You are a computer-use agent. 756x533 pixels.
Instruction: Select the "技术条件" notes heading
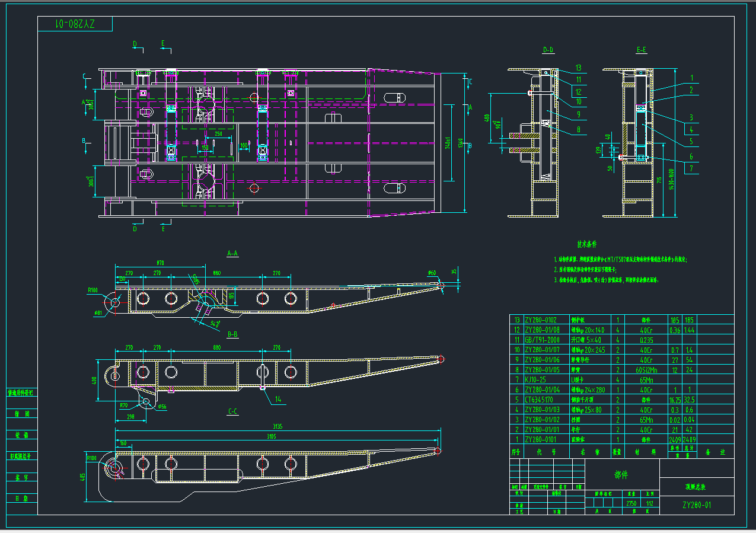587,244
